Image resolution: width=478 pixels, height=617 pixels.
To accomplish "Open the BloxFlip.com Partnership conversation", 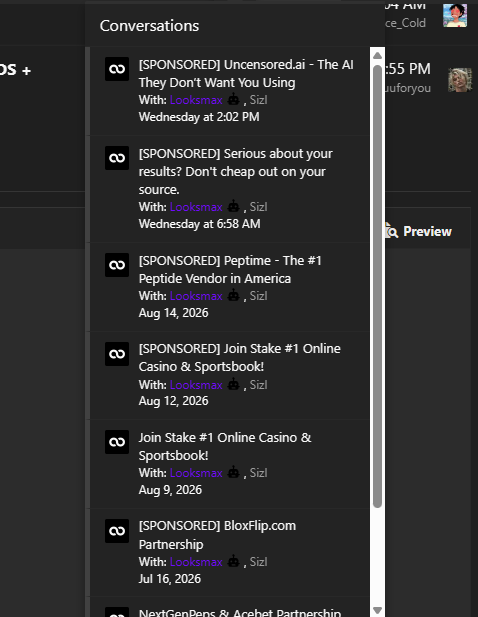I will pyautogui.click(x=217, y=535).
